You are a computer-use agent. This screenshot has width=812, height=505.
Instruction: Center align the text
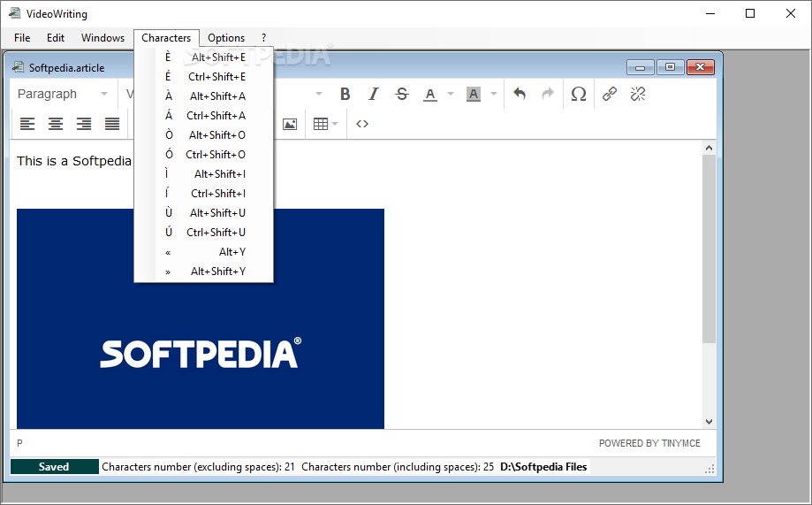pos(56,124)
